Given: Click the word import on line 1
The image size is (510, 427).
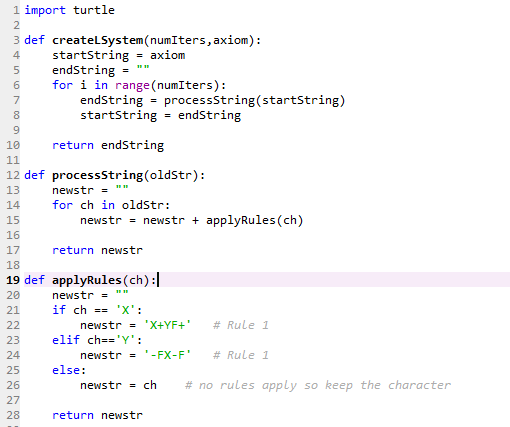Looking at the screenshot, I should [45, 10].
